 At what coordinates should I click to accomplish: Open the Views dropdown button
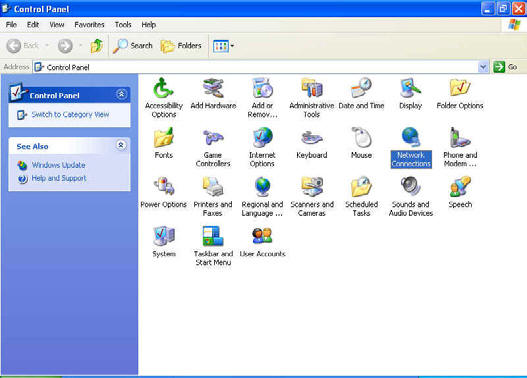(224, 46)
